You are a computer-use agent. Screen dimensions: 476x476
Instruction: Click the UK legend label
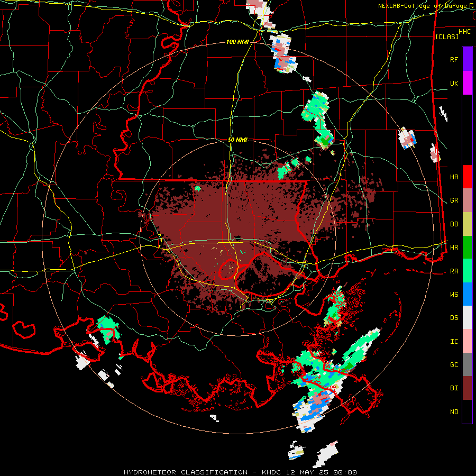pyautogui.click(x=454, y=83)
